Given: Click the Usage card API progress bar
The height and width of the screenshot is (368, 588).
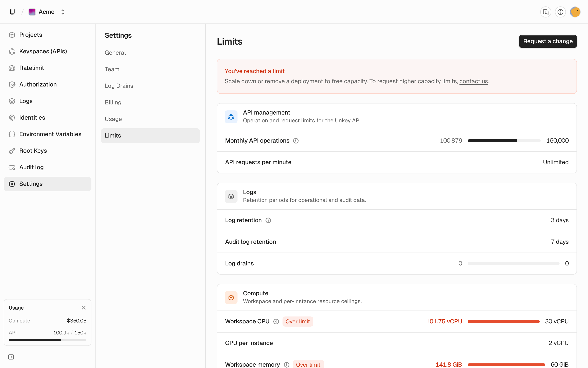Looking at the screenshot, I should (x=47, y=340).
